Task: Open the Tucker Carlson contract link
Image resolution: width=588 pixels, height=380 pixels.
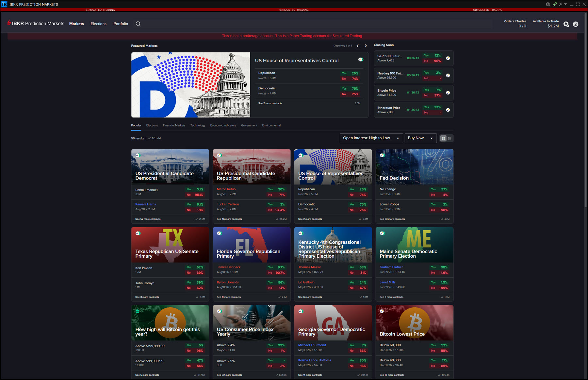Action: (228, 204)
